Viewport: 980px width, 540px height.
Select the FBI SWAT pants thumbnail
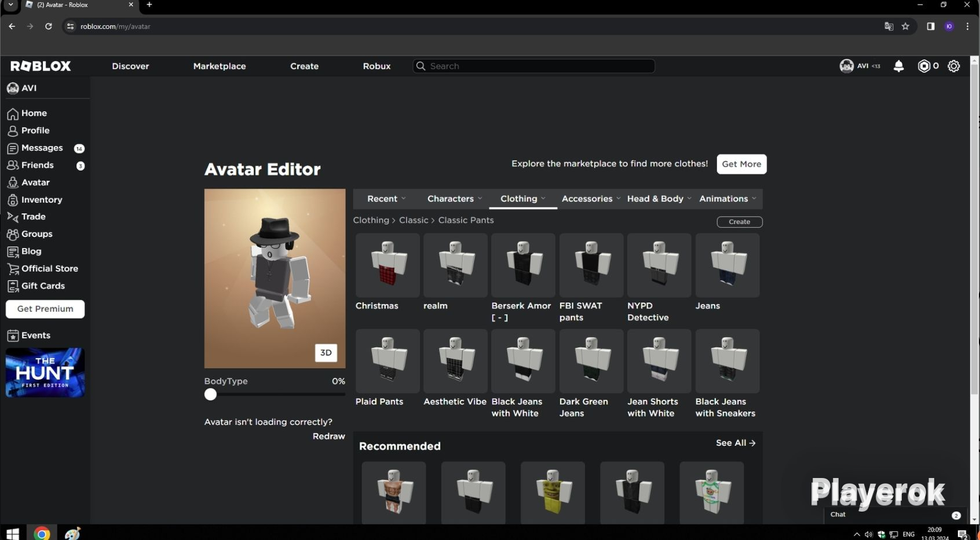coord(591,265)
